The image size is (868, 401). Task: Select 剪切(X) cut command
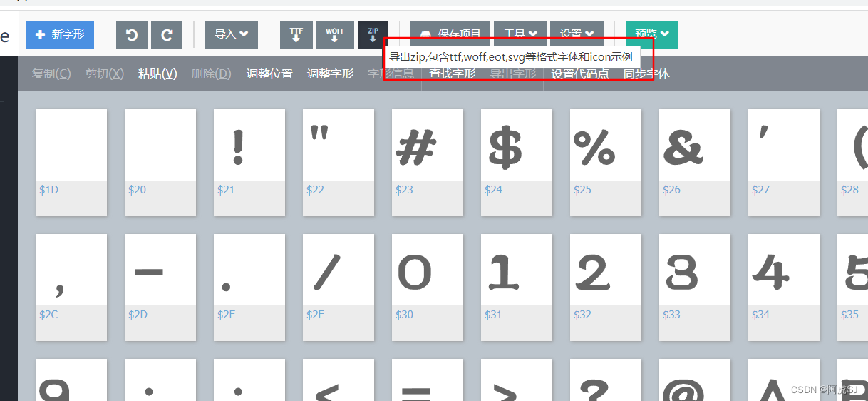pyautogui.click(x=105, y=73)
